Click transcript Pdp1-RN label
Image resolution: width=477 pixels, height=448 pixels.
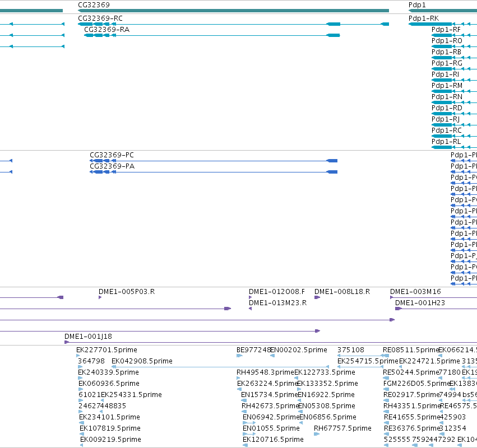(447, 97)
